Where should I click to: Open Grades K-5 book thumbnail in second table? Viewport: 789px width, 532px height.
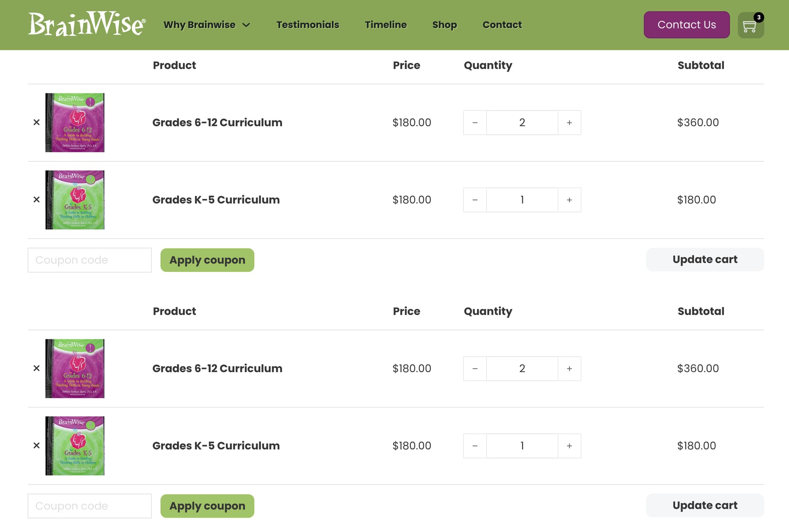click(75, 446)
